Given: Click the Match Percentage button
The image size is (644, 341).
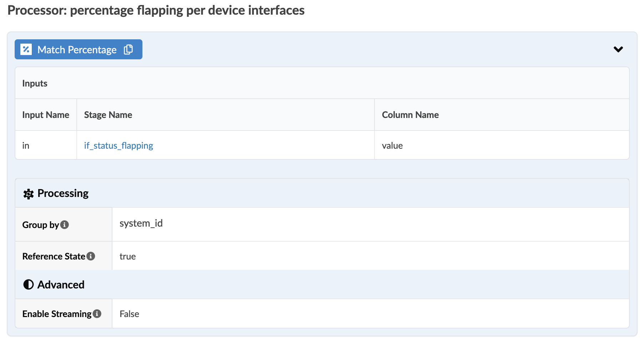Looking at the screenshot, I should coord(77,49).
